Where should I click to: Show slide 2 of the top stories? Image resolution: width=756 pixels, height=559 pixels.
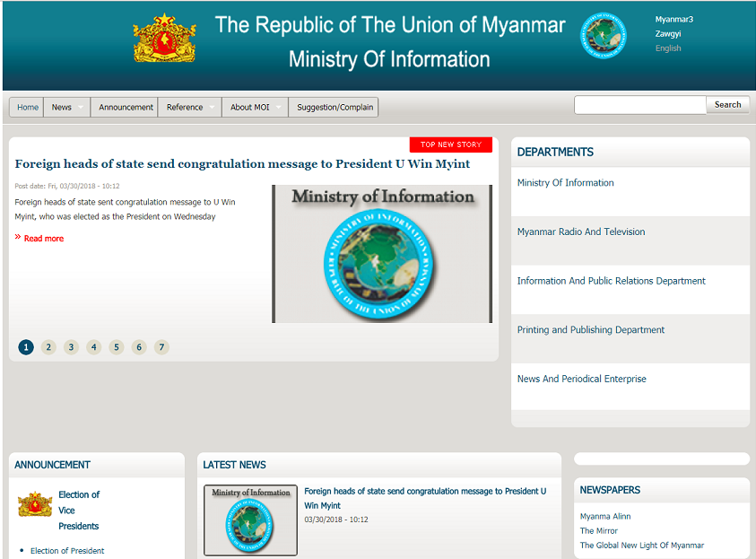click(48, 346)
